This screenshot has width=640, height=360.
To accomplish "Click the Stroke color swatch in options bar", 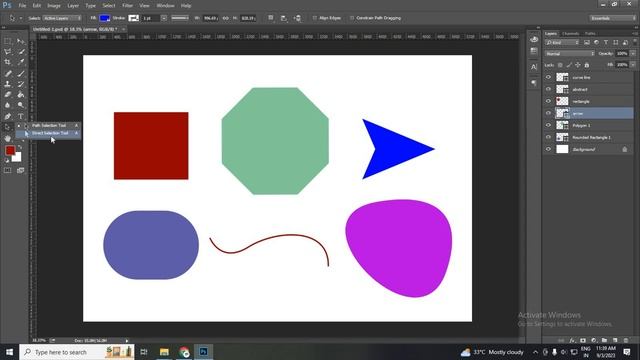I will [133, 18].
